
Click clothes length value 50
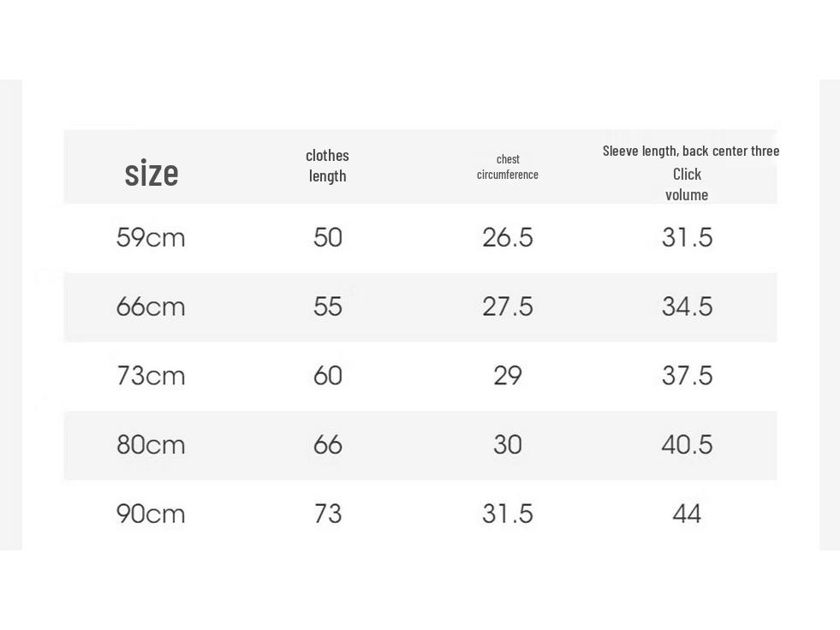click(328, 237)
